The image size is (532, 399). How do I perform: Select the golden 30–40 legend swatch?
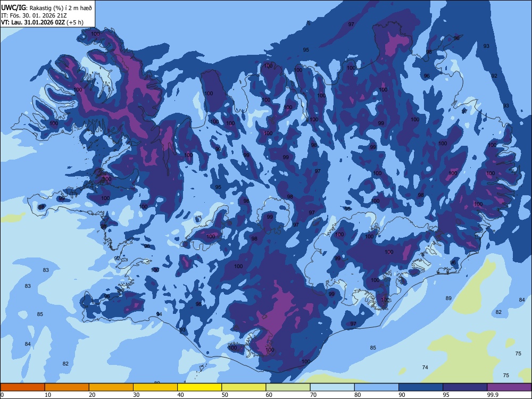[x=155, y=387]
